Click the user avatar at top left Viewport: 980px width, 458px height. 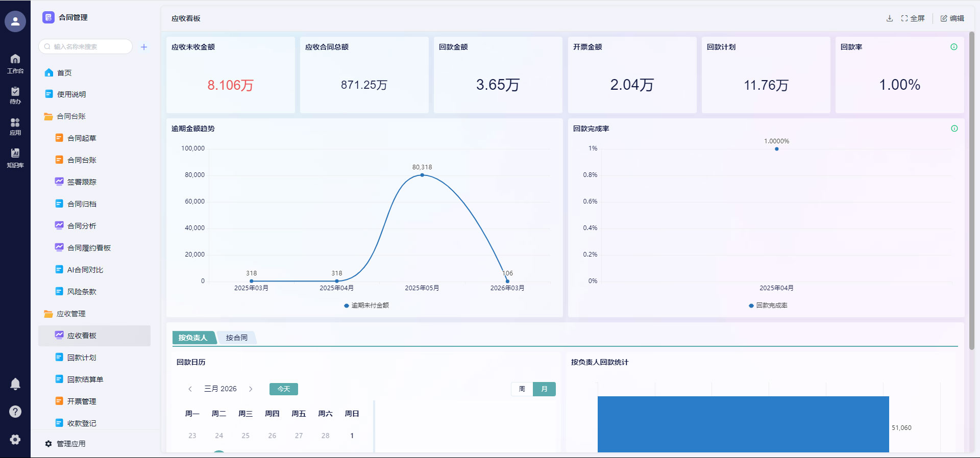click(x=15, y=21)
